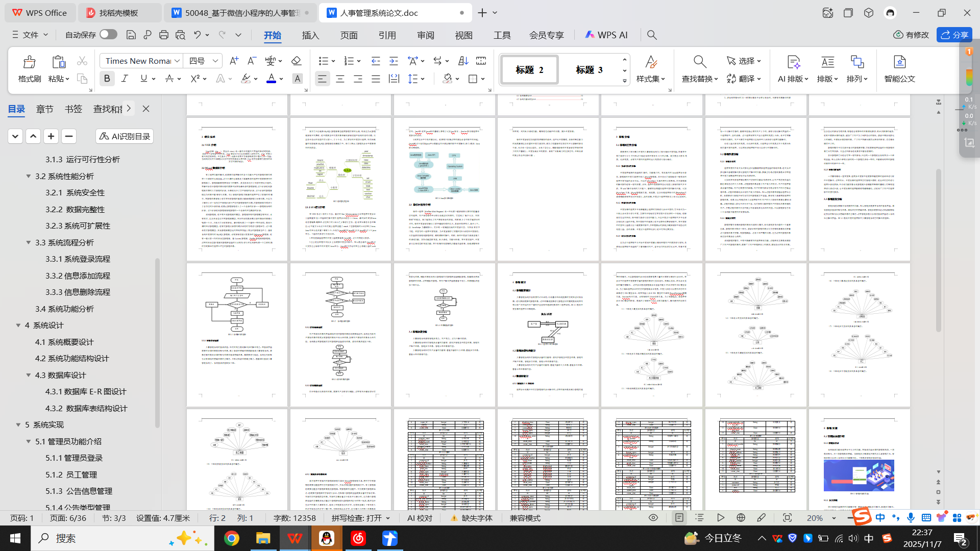Click the print icon in quick toolbar
The width and height of the screenshot is (980, 551).
tap(164, 35)
